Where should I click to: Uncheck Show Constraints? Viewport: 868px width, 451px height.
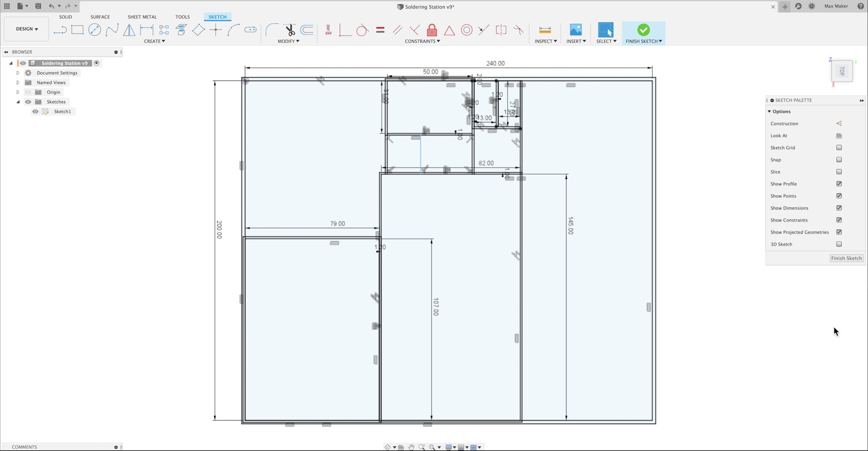(x=839, y=220)
